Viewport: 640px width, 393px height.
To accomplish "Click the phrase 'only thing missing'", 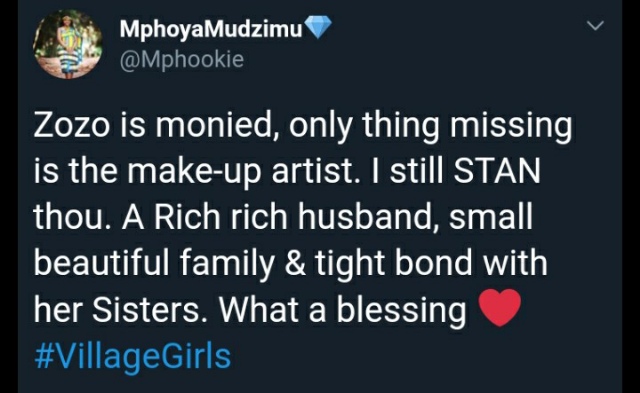I will pos(431,125).
